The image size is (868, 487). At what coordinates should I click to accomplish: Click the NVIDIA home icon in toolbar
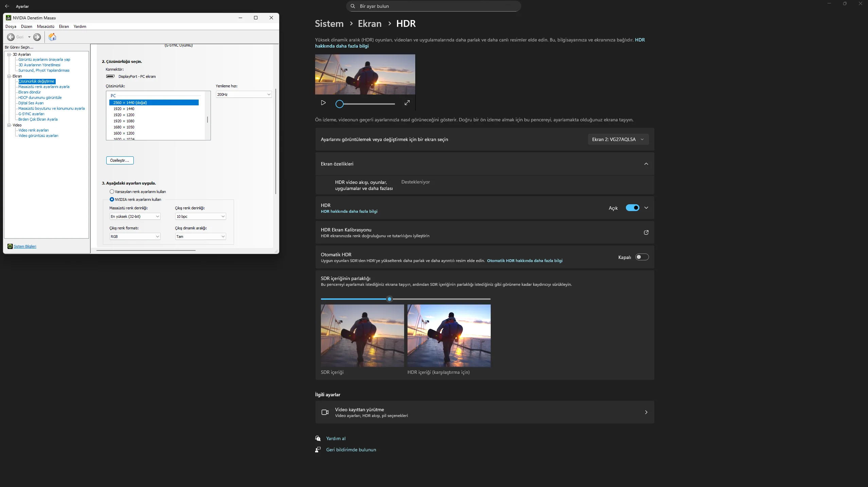52,37
